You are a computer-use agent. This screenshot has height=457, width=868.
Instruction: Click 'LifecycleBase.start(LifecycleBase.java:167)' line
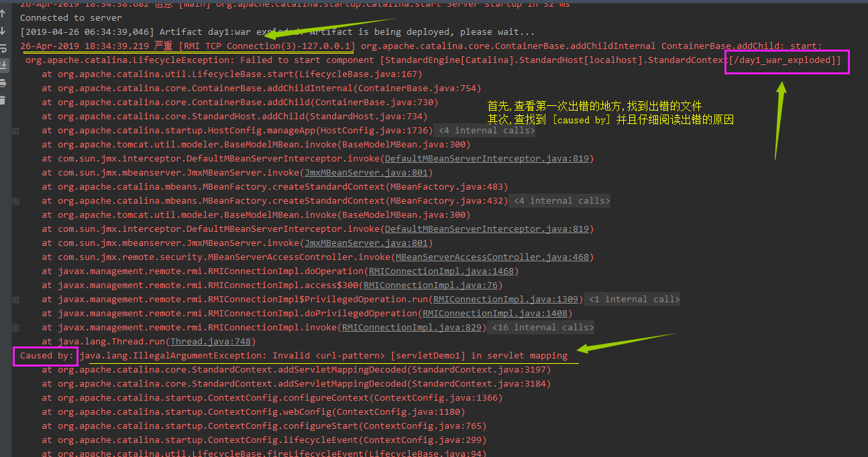pyautogui.click(x=231, y=74)
